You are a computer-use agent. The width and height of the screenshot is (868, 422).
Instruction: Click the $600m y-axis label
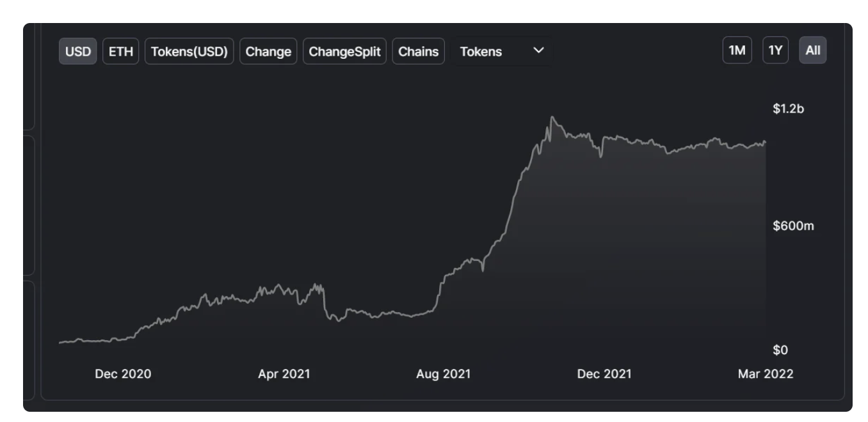tap(793, 226)
